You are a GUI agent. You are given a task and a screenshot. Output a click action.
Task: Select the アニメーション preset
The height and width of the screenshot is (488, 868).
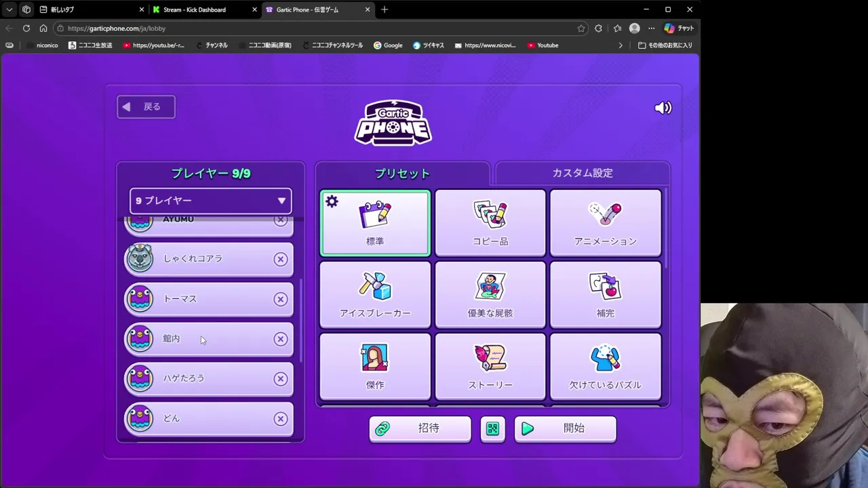(606, 223)
